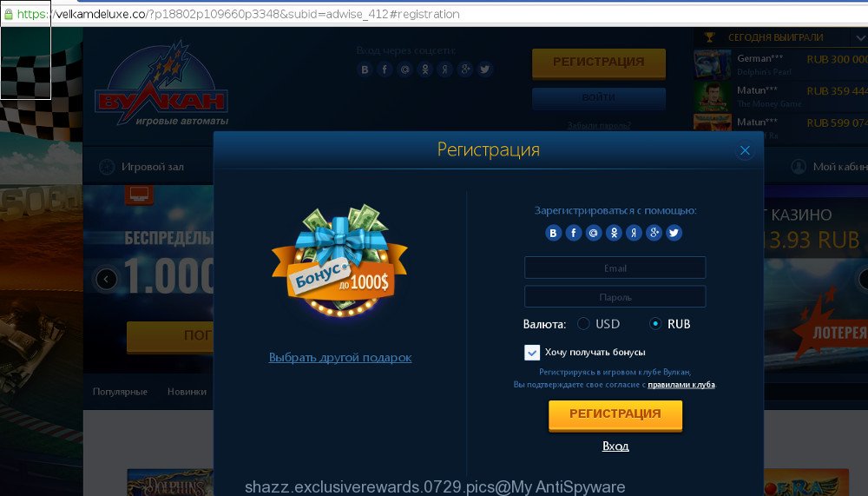Screen dimensions: 868x496
Task: Click the header РЕГИСТРАЦИЯ button
Action: point(598,63)
